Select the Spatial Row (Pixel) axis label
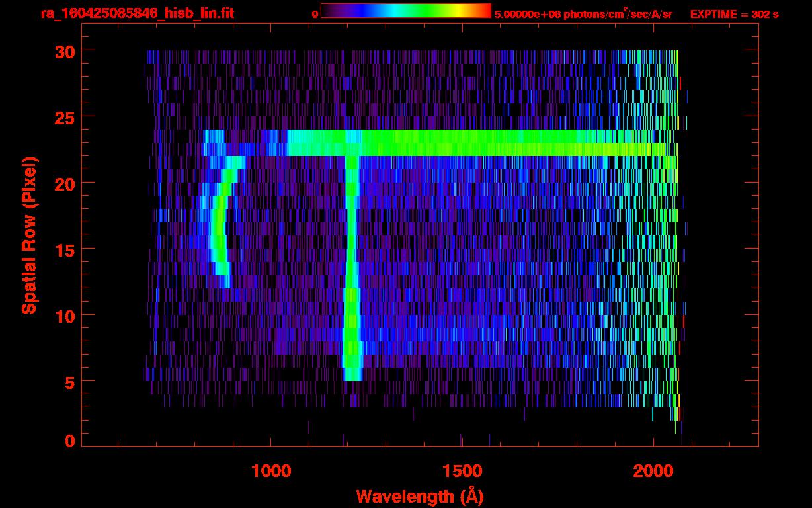Viewport: 812px width, 508px height. point(28,235)
